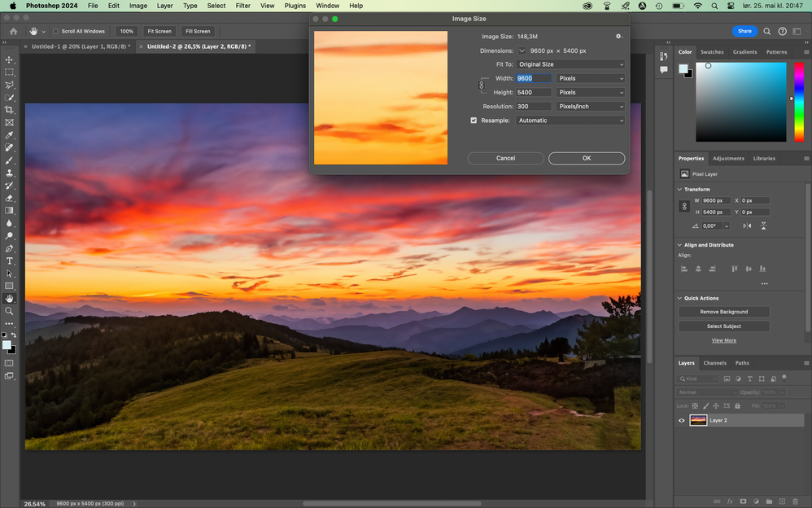Click the Home icon in options bar
Image resolution: width=812 pixels, height=508 pixels.
(14, 31)
